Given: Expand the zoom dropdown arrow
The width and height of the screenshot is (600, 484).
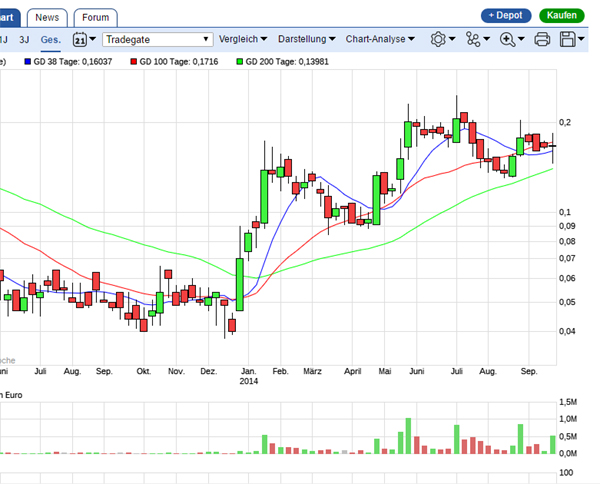Looking at the screenshot, I should 521,39.
